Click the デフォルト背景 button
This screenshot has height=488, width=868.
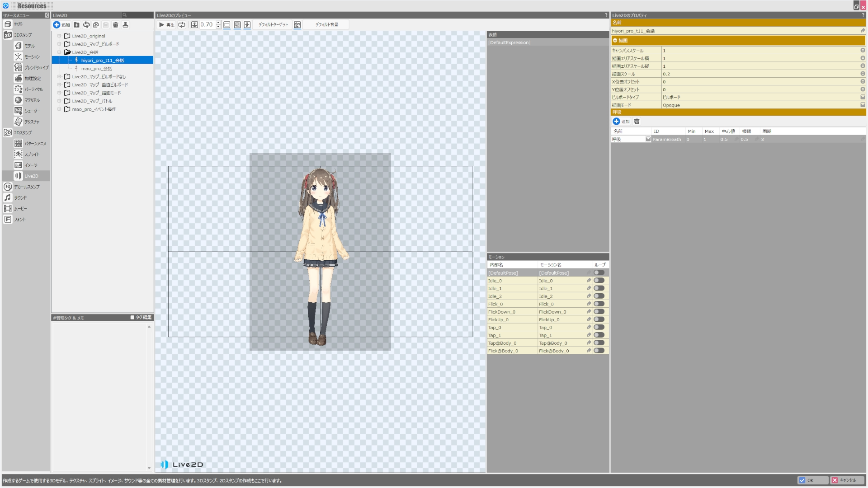[x=326, y=25]
